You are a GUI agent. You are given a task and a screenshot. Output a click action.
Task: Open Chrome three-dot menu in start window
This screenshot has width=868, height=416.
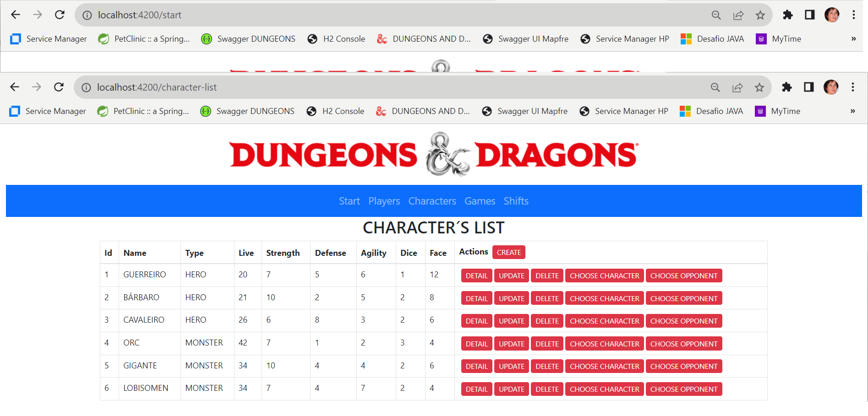(x=854, y=15)
